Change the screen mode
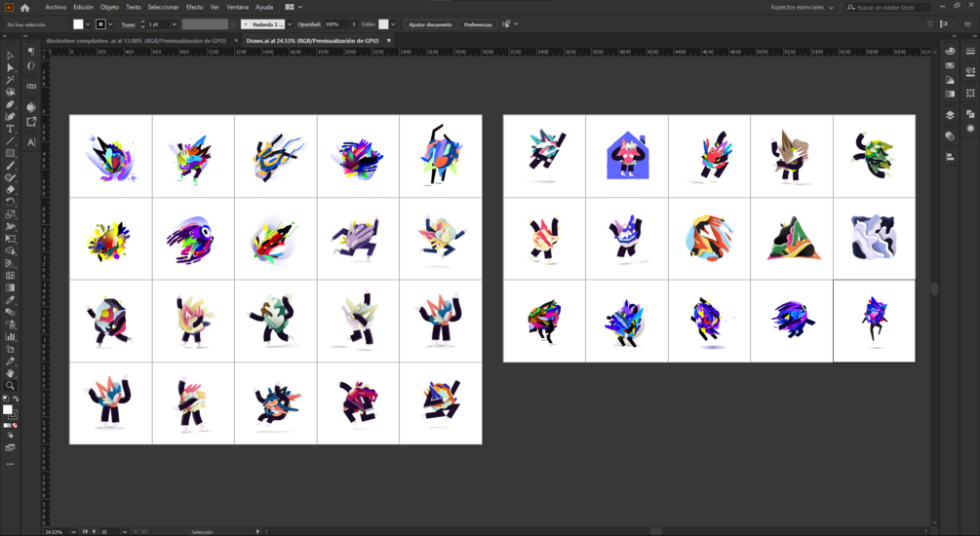The height and width of the screenshot is (536, 980). tap(10, 448)
